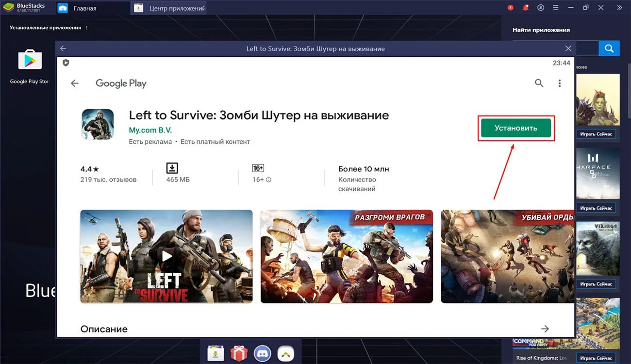This screenshot has height=364, width=631.
Task: Open the My.com B.V. developer link
Action: pos(150,130)
